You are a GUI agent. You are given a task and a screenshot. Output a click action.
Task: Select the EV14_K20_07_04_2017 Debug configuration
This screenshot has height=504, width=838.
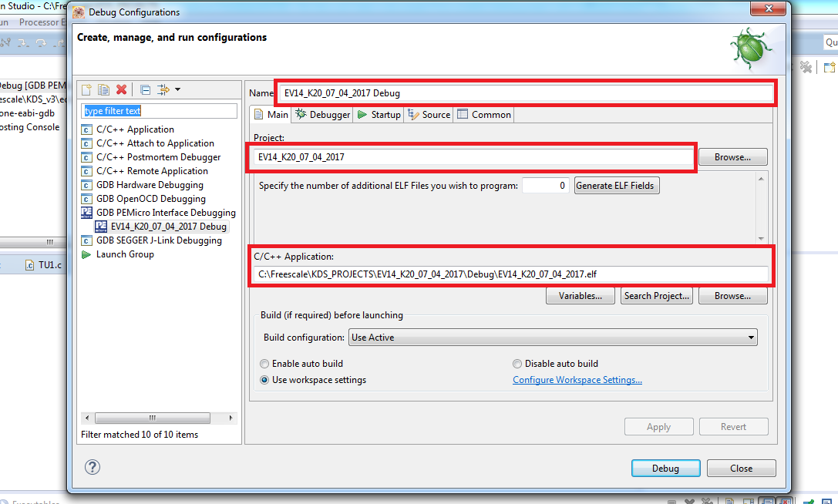(x=168, y=227)
